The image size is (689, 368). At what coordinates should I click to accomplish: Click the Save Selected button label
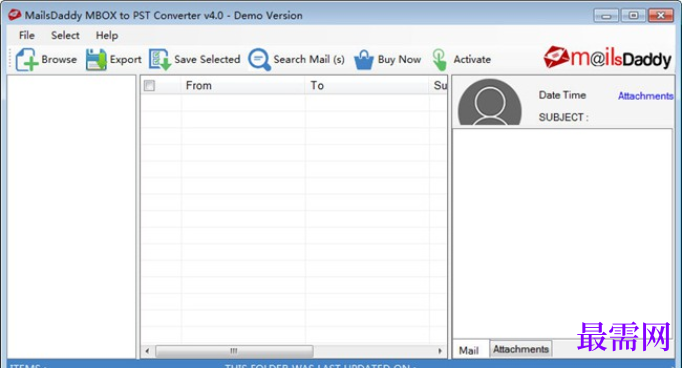click(207, 59)
